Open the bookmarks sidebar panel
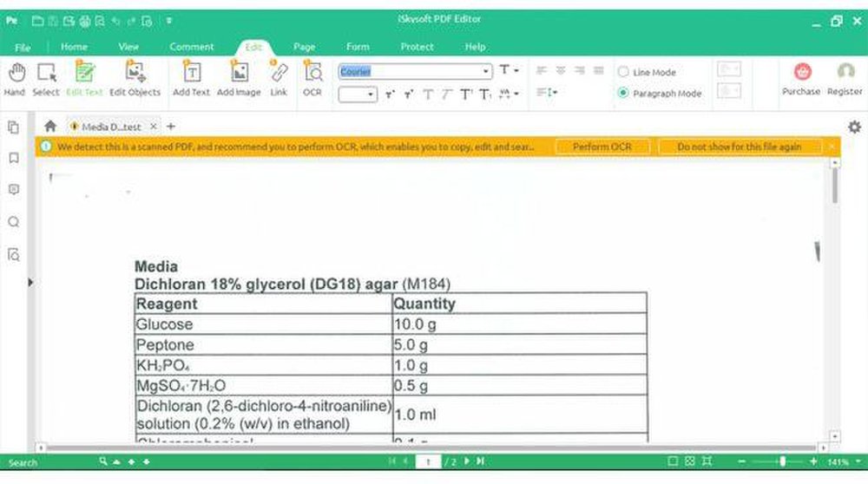 click(14, 158)
